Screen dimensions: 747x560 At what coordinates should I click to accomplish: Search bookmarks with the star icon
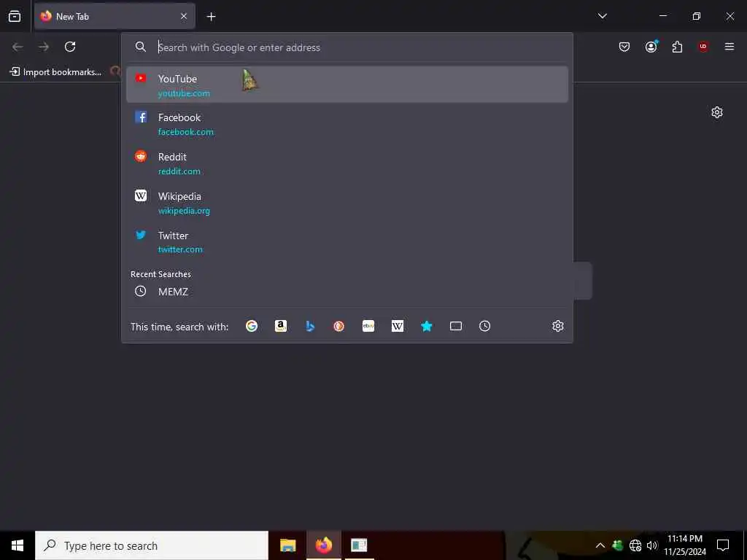click(426, 326)
